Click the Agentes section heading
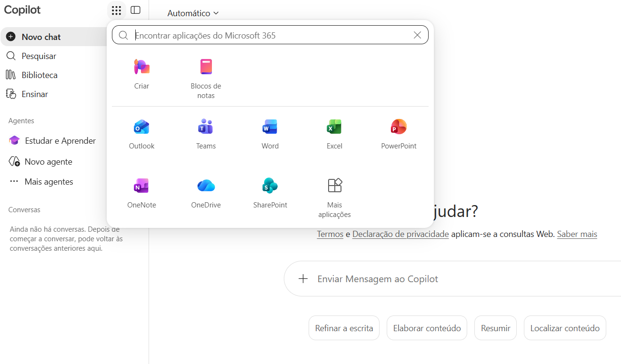The height and width of the screenshot is (364, 621). pos(21,121)
